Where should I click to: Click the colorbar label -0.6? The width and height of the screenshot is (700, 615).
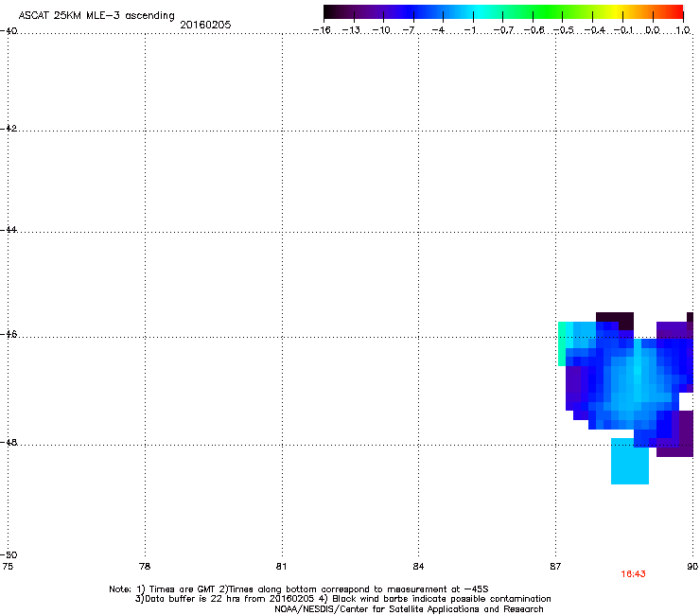point(533,30)
